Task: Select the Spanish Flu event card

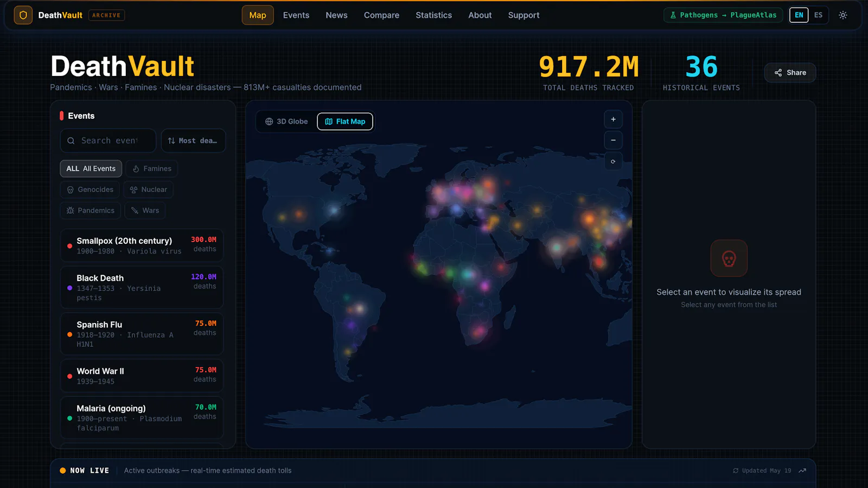Action: coord(142,334)
